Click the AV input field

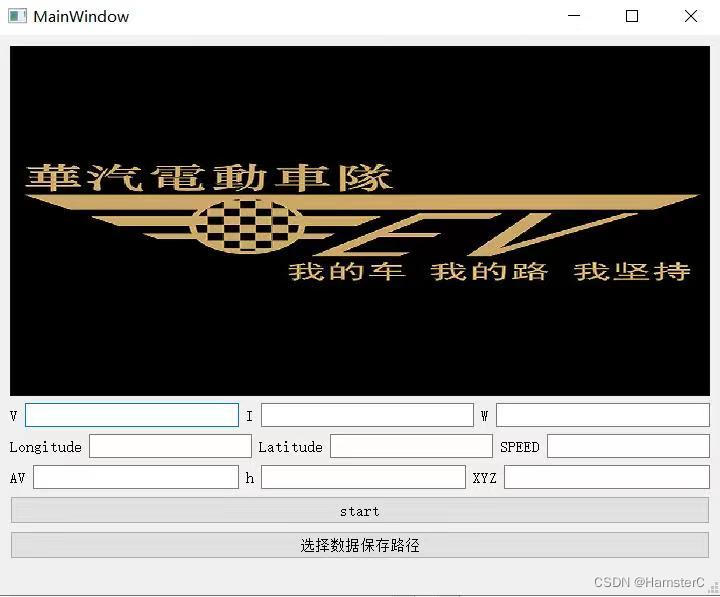[x=136, y=477]
